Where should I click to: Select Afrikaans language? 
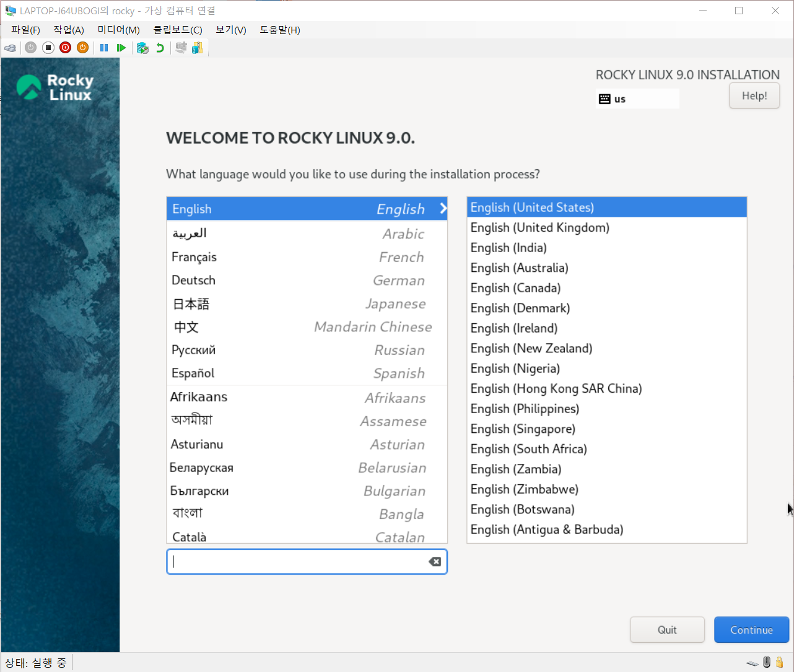[x=307, y=398]
